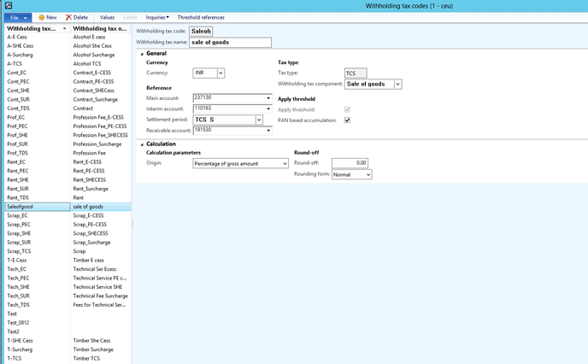Open the Withholding tax component dropdown
Image resolution: width=588 pixels, height=364 pixels.
pyautogui.click(x=398, y=85)
